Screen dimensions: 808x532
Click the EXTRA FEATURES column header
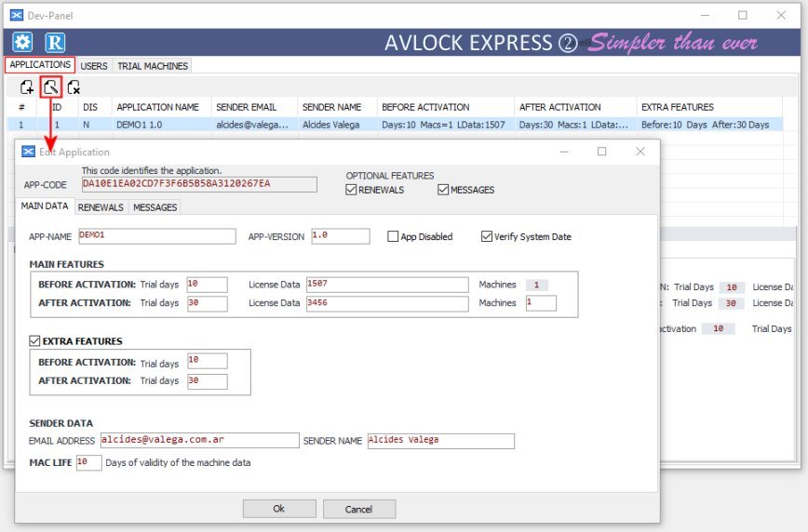click(709, 107)
